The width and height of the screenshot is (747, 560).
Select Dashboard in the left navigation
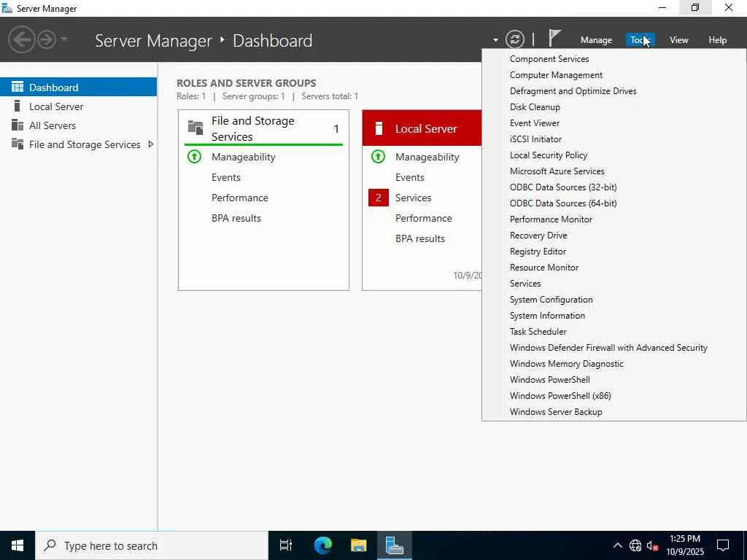coord(78,87)
